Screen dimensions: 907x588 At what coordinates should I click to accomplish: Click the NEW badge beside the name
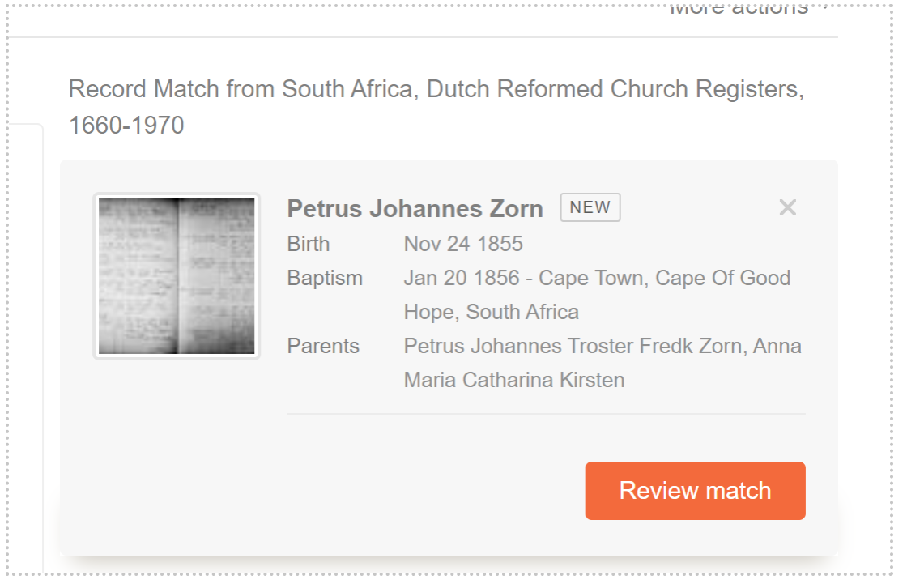coord(590,207)
